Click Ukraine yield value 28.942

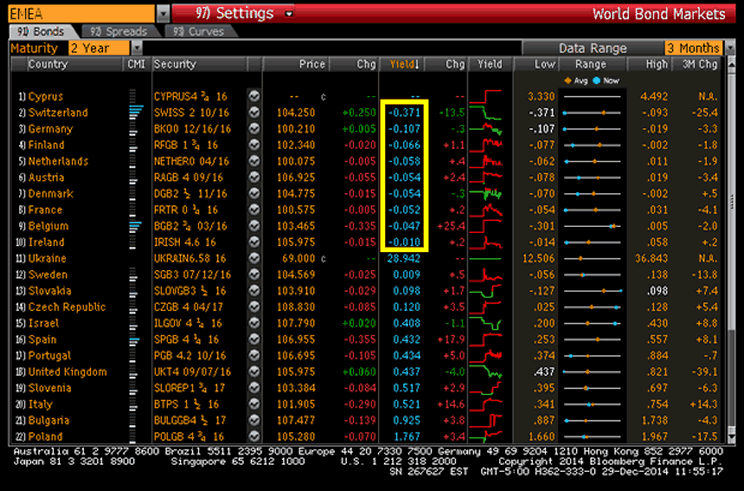[403, 259]
